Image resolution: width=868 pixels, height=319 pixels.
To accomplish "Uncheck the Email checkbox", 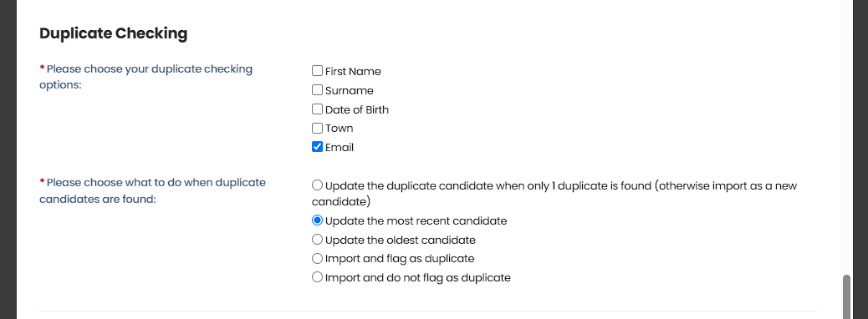I will (317, 147).
